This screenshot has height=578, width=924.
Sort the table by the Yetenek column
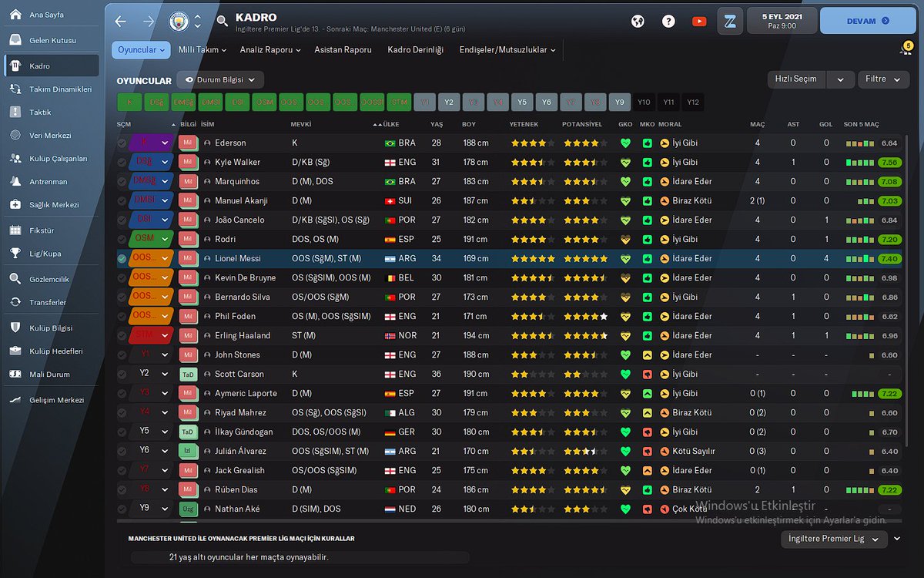pyautogui.click(x=524, y=124)
